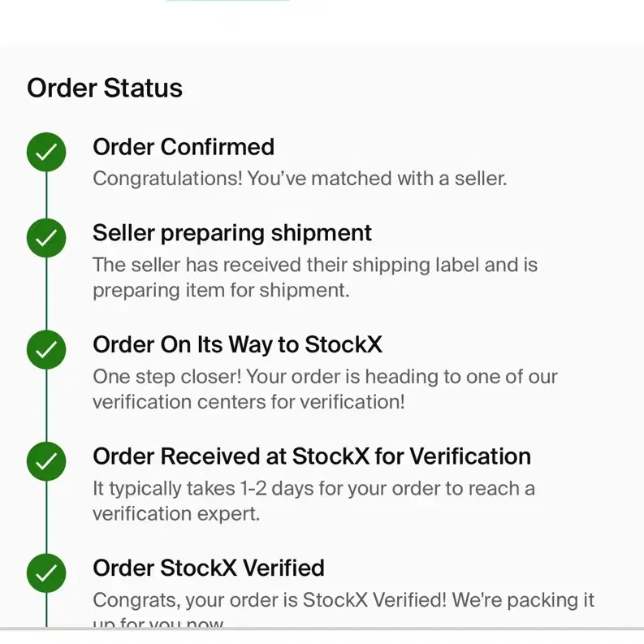
Task: Click the 'You've matched with a seller' description
Action: tap(300, 179)
